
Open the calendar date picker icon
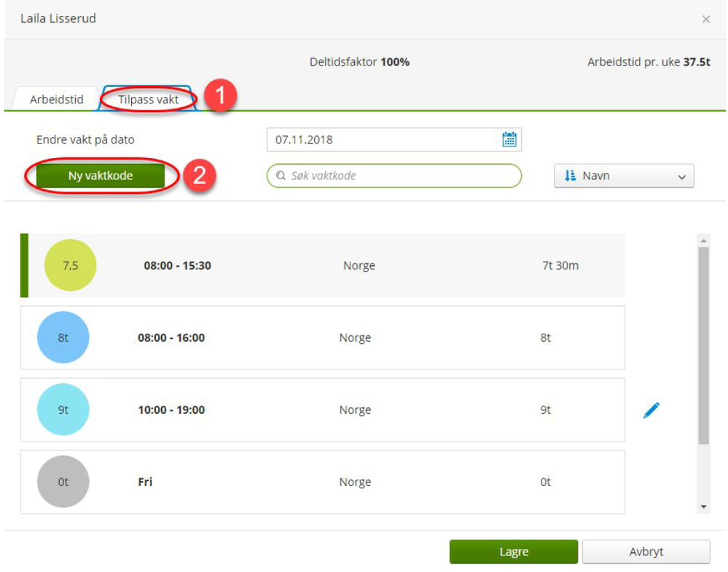[509, 139]
